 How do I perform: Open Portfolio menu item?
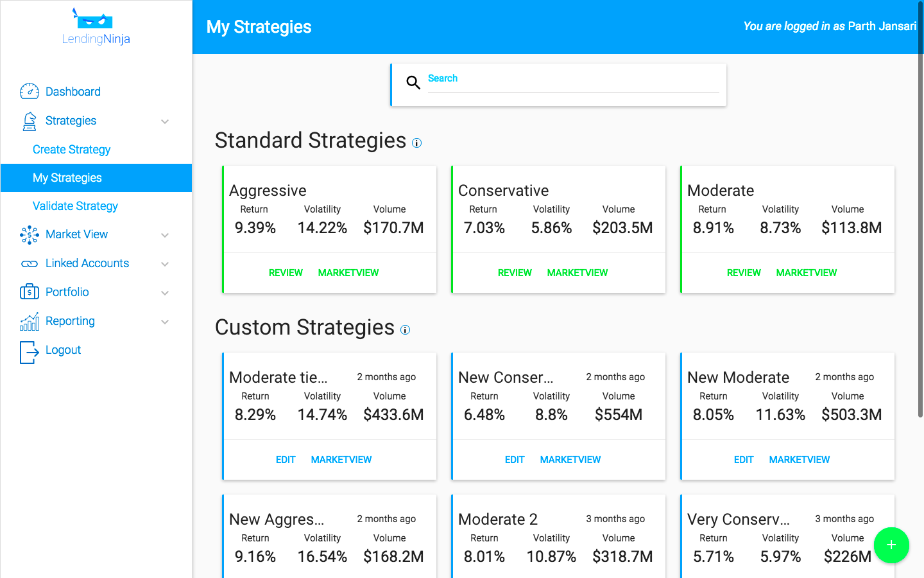pyautogui.click(x=67, y=292)
